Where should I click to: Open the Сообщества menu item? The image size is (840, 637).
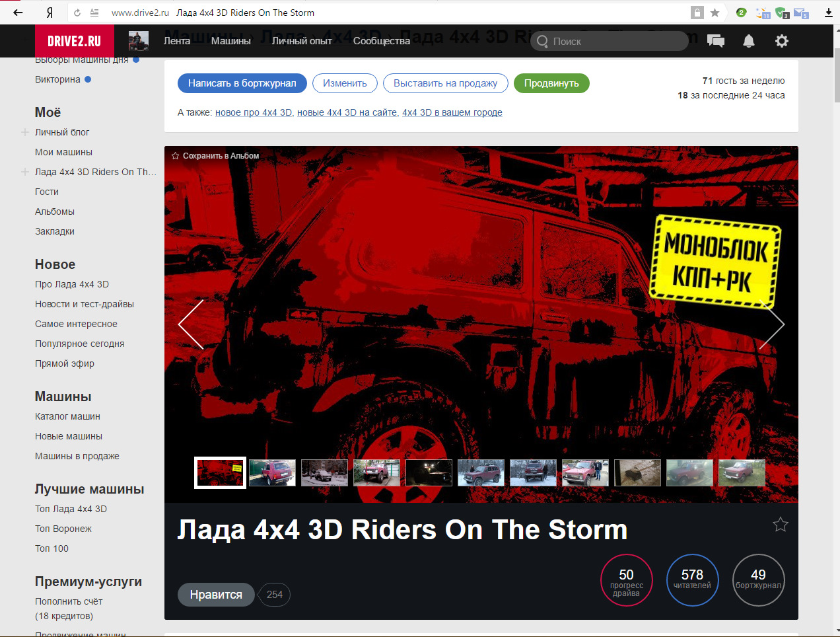tap(382, 41)
